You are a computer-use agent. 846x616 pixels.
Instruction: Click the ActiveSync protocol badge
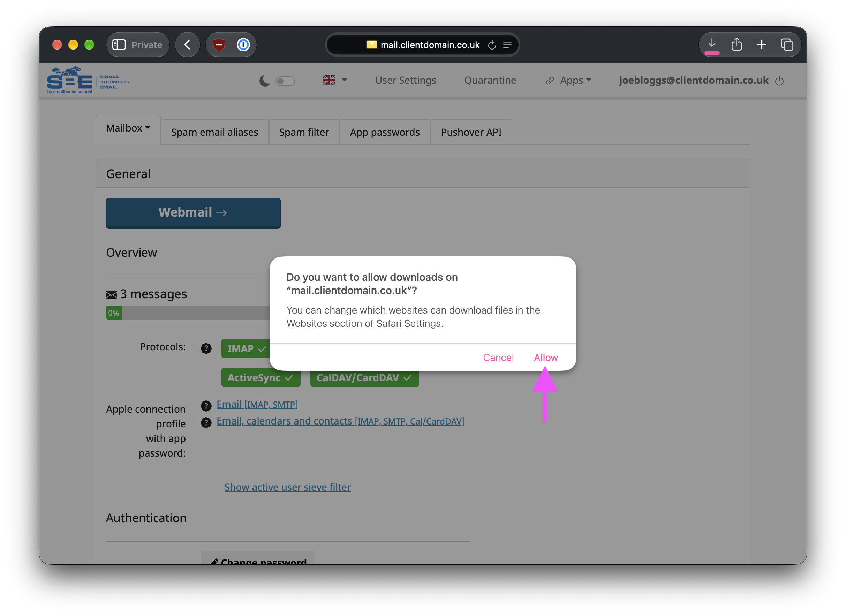click(261, 377)
